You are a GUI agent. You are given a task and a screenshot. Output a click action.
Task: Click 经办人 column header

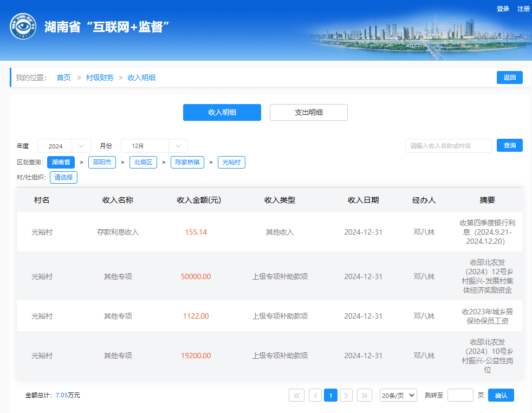(x=424, y=200)
